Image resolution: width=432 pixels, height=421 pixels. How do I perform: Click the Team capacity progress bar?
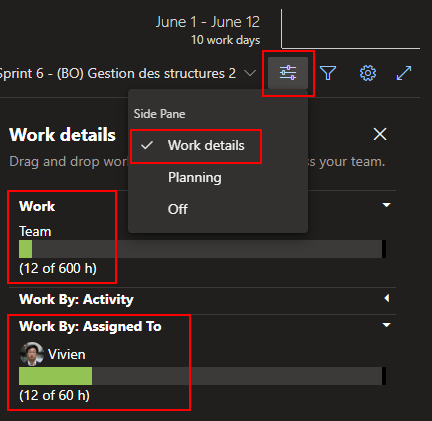(202, 249)
